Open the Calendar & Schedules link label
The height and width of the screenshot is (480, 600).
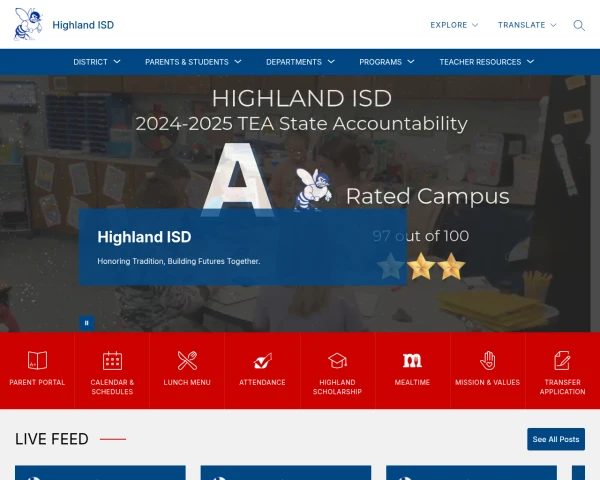[112, 387]
